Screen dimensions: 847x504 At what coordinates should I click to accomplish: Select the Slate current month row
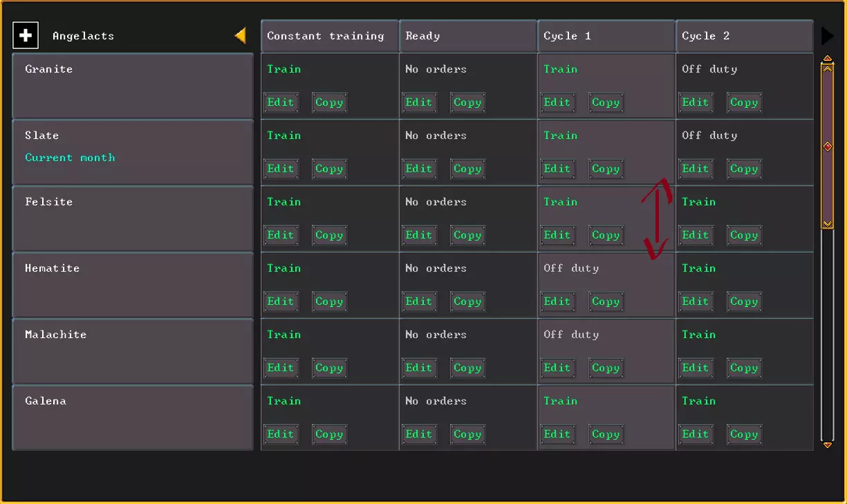coord(133,152)
